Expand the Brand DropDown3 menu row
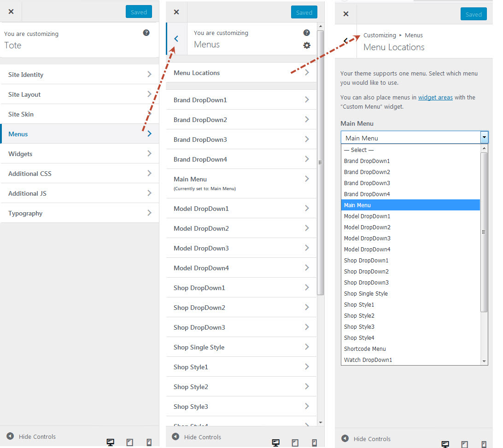Image resolution: width=503 pixels, height=448 pixels. pos(241,140)
